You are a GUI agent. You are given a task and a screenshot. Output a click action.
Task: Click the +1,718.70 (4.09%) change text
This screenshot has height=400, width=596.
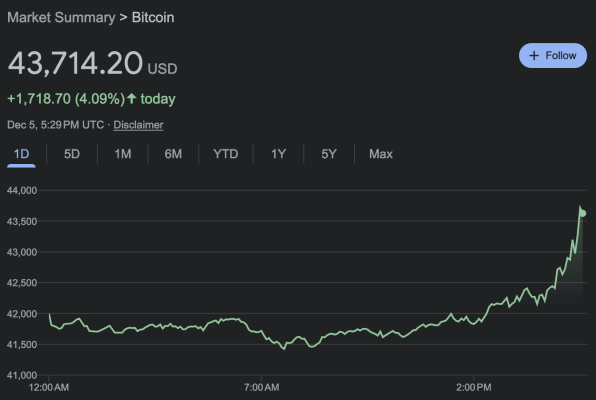coord(66,99)
